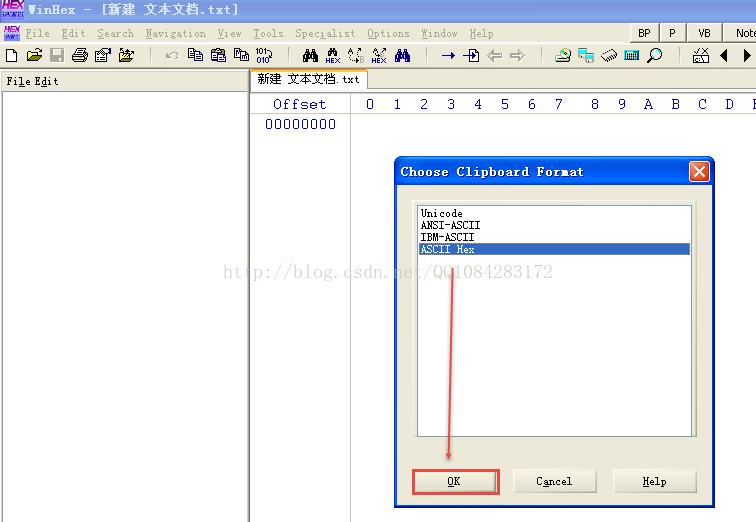Click the Replace Hex Values icon
756x522 pixels.
[379, 56]
